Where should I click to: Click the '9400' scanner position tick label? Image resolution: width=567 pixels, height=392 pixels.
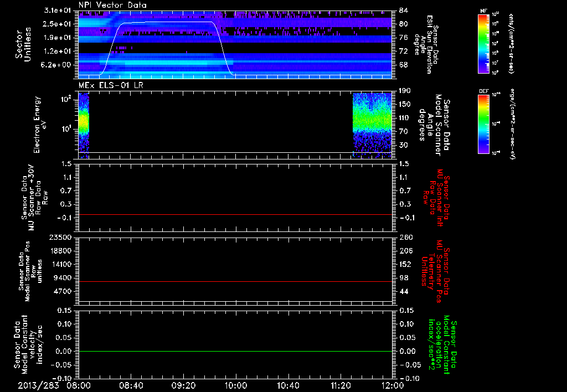63,278
